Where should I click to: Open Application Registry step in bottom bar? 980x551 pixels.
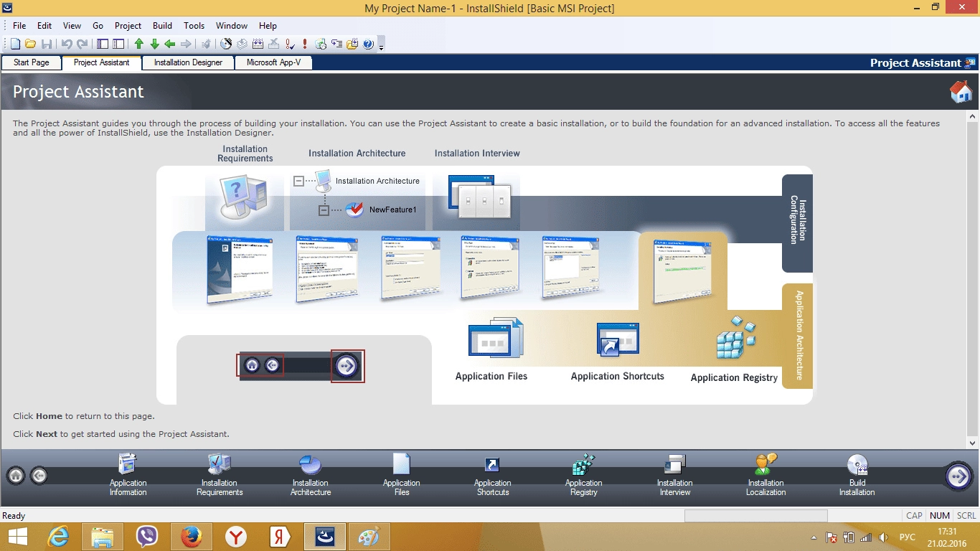pyautogui.click(x=584, y=475)
